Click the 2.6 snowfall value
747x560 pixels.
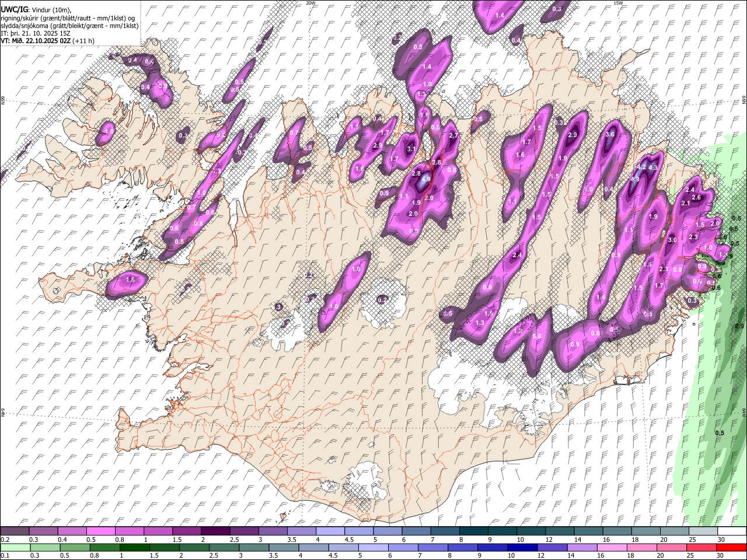696,198
